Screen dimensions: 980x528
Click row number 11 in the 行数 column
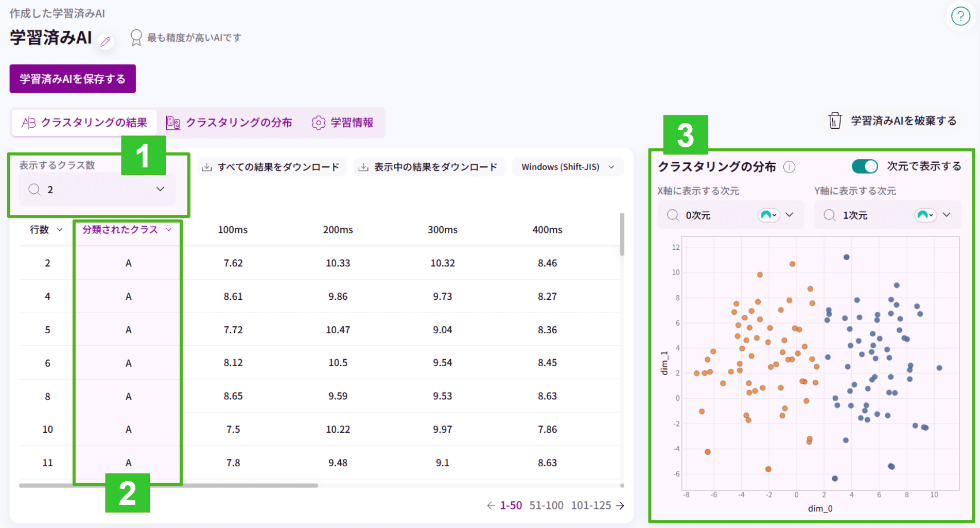coord(47,463)
